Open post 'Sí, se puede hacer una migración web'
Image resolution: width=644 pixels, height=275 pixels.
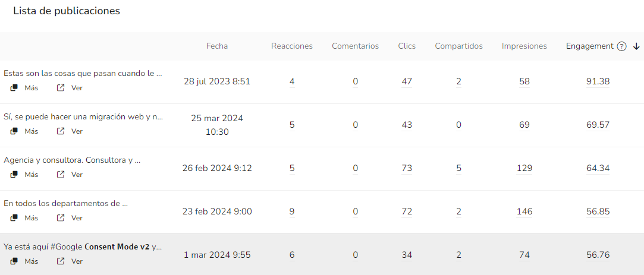(x=83, y=117)
